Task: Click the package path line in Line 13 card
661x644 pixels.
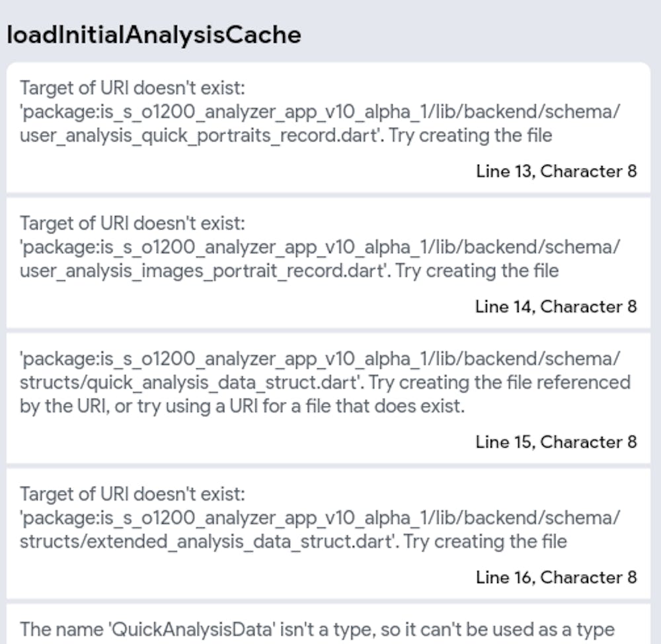Action: [x=320, y=112]
